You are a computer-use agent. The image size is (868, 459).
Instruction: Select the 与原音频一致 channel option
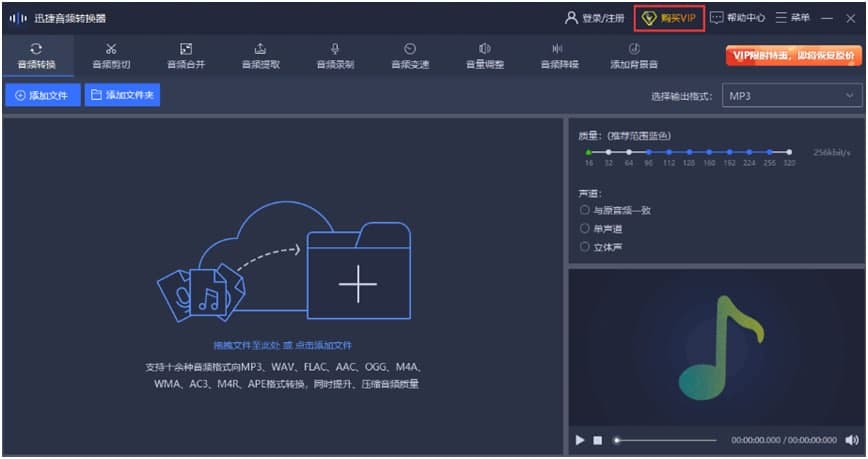click(585, 210)
